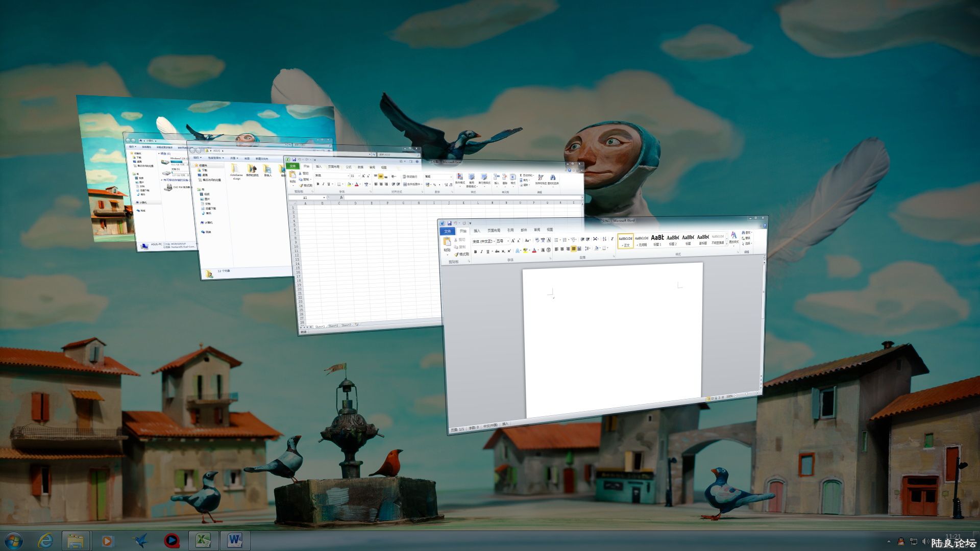The image size is (980, 551).
Task: Expand the Excel Name Box dropdown
Action: (x=324, y=197)
